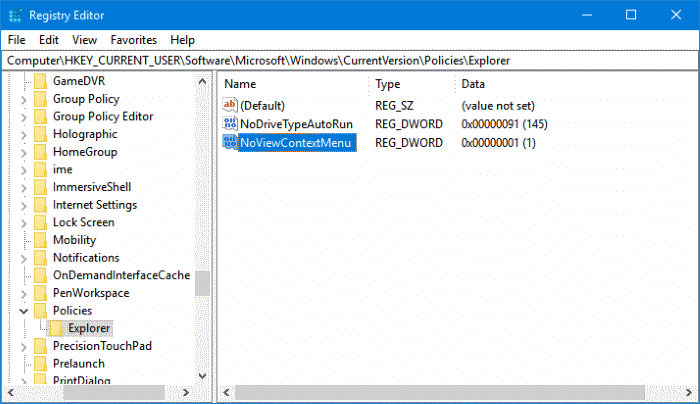700x404 pixels.
Task: Click the PrecisionTouchPad folder icon
Action: 40,346
